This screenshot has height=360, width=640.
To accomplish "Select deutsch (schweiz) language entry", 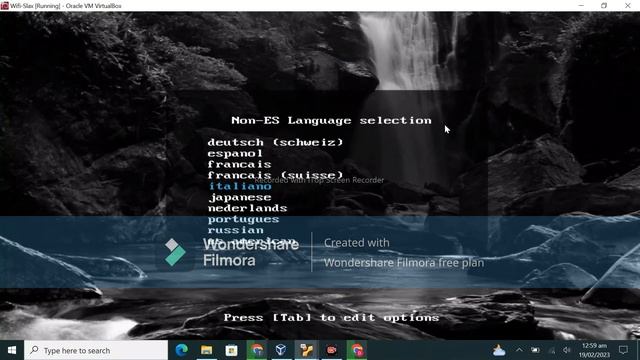I will point(276,142).
